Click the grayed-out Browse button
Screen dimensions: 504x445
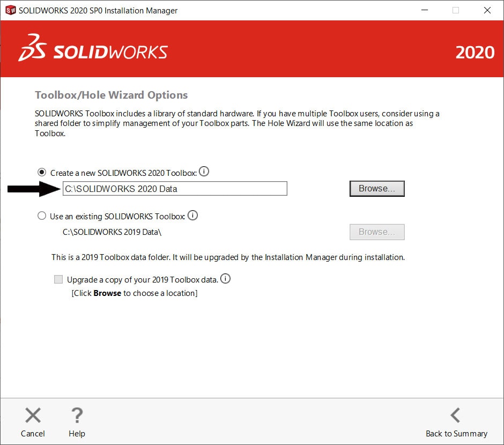377,232
